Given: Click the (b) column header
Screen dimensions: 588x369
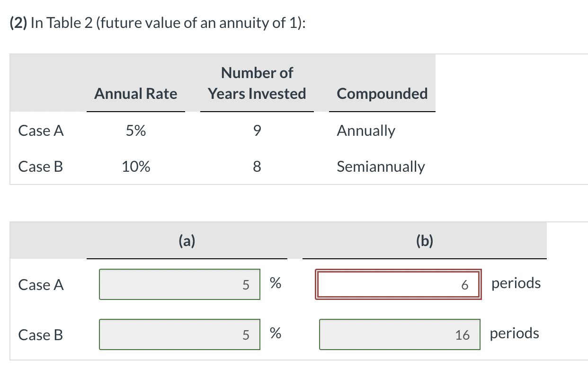Looking at the screenshot, I should click(x=424, y=241).
